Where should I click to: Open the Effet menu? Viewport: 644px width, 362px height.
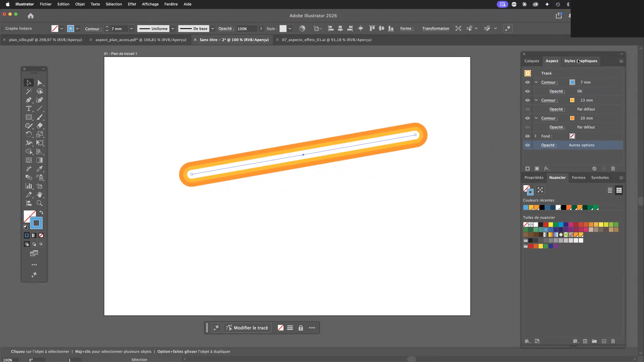point(132,4)
